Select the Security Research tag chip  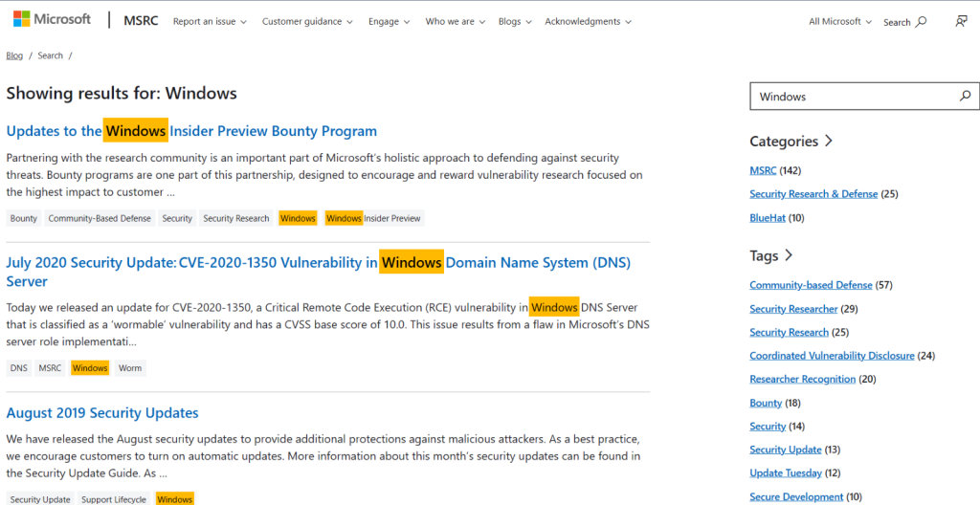click(x=236, y=218)
